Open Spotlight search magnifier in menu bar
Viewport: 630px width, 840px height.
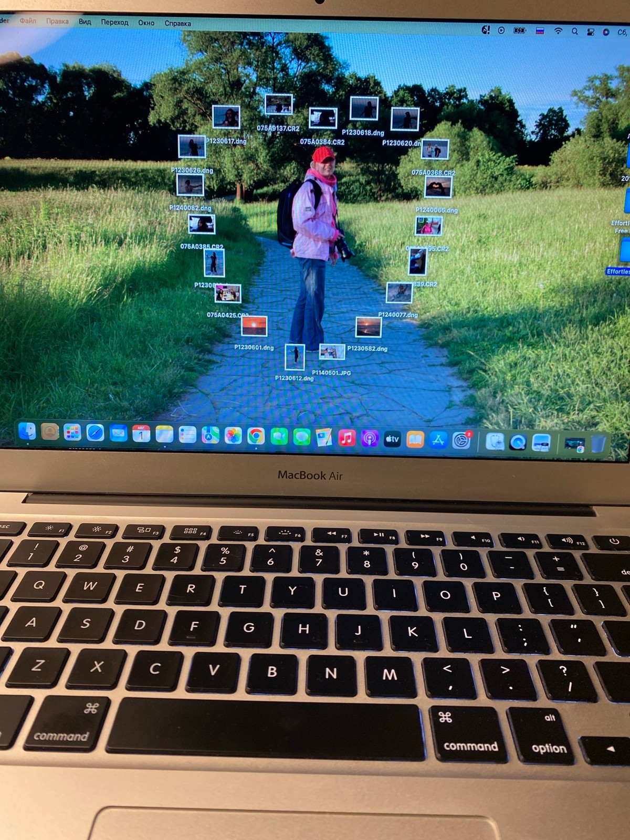coord(575,31)
